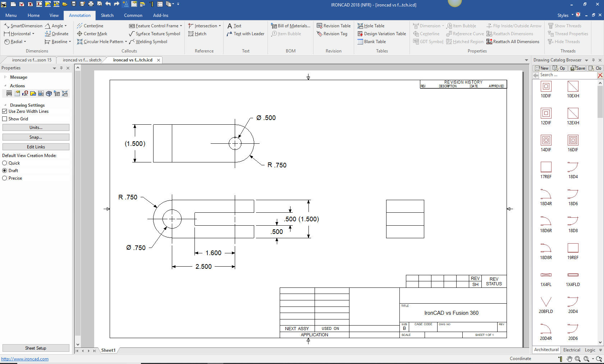The width and height of the screenshot is (604, 364).
Task: Switch to the Add-Ins ribbon tab
Action: (x=161, y=15)
